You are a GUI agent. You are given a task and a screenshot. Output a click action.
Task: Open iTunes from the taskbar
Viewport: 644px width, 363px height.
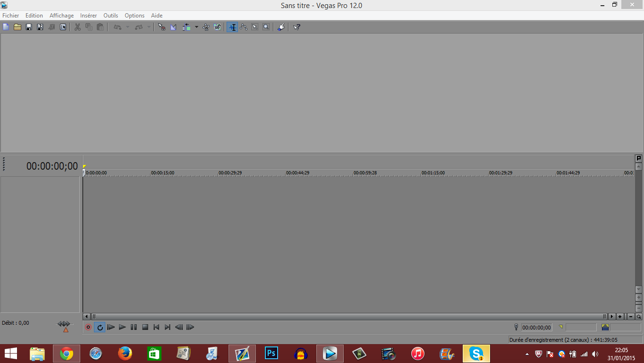(x=418, y=353)
